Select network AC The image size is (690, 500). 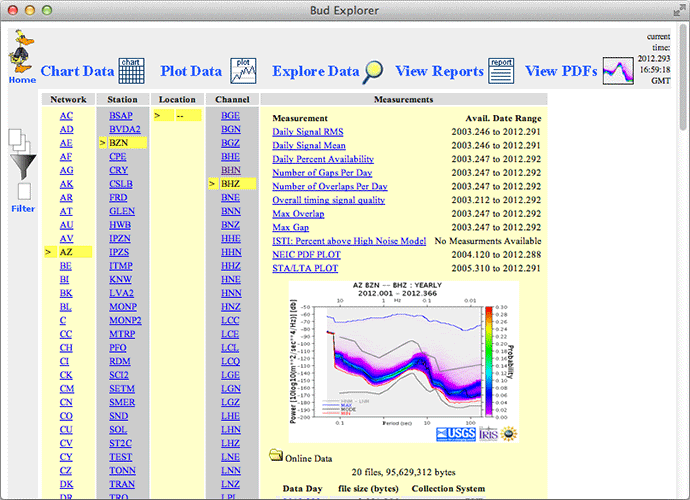click(66, 116)
